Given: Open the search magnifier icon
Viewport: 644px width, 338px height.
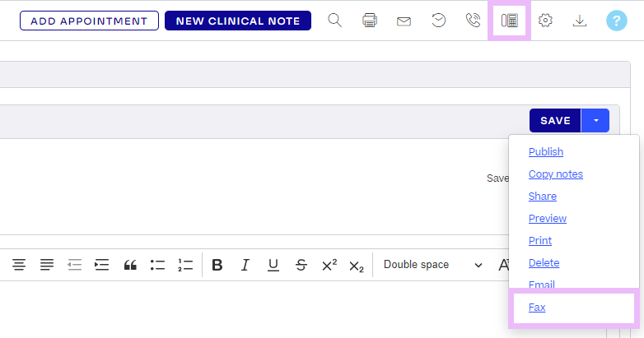Looking at the screenshot, I should (x=334, y=21).
